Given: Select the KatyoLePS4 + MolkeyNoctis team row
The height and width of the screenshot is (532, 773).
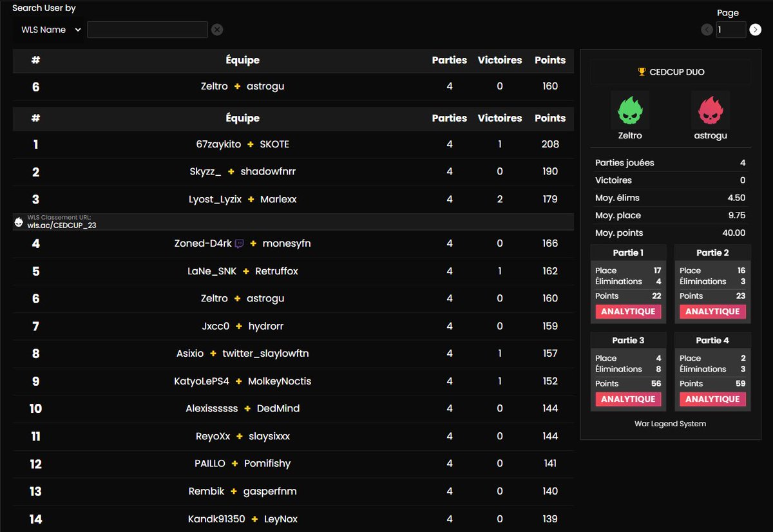Looking at the screenshot, I should tap(293, 382).
